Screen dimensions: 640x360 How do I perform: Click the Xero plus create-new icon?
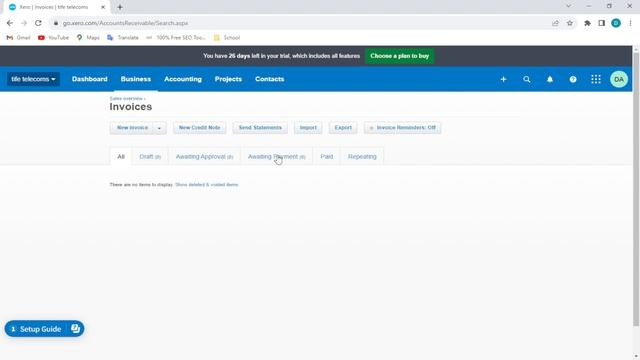pos(503,79)
